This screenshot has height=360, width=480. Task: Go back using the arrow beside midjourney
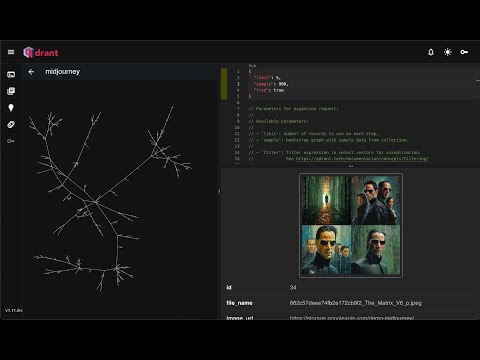coord(31,72)
